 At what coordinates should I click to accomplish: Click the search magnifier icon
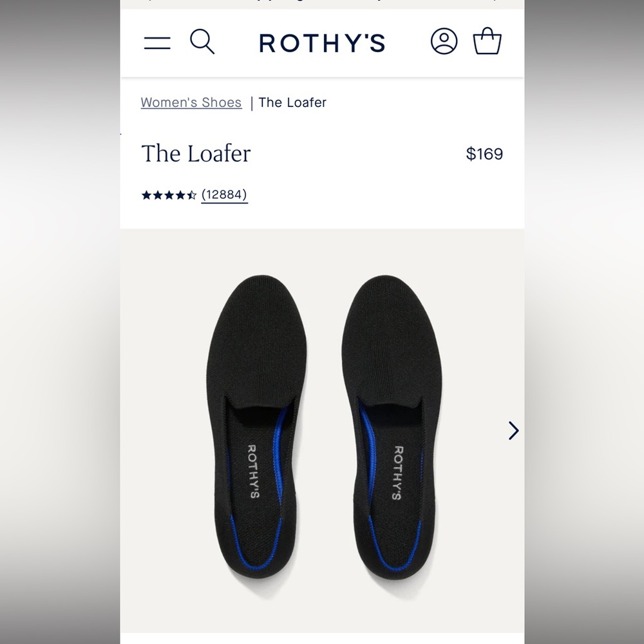tap(203, 42)
